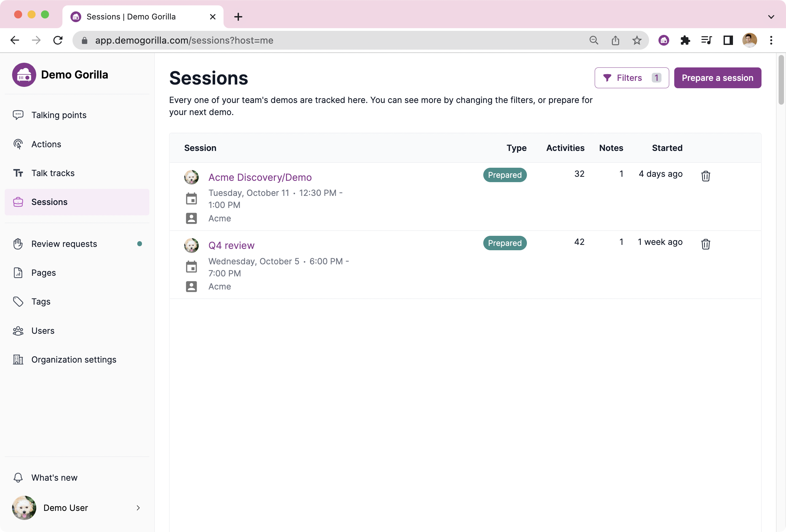786x532 pixels.
Task: Open the Filters panel
Action: [631, 78]
